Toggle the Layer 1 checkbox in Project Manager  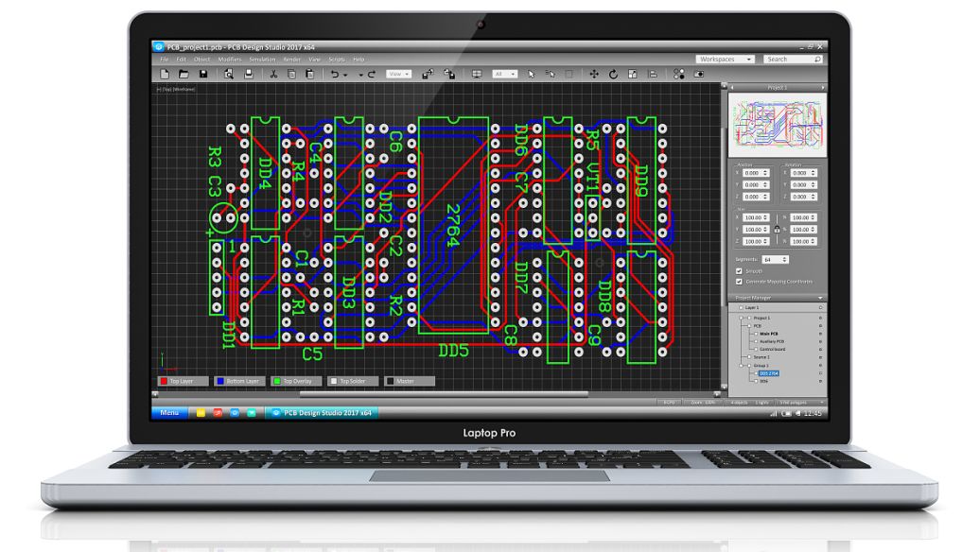click(742, 308)
